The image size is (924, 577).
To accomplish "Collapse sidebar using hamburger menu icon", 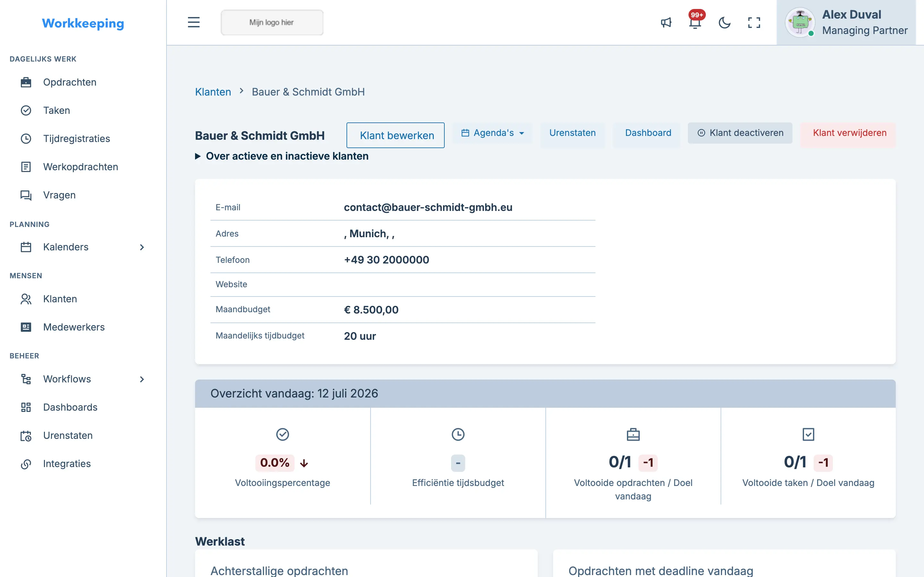I will [193, 22].
